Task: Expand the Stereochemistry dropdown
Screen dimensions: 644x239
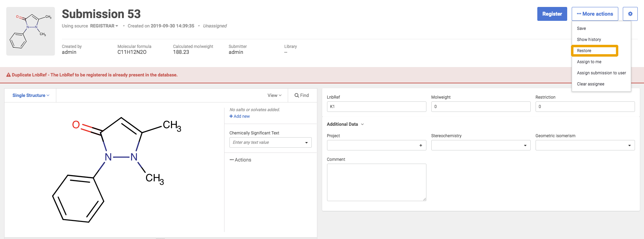Action: click(x=480, y=145)
